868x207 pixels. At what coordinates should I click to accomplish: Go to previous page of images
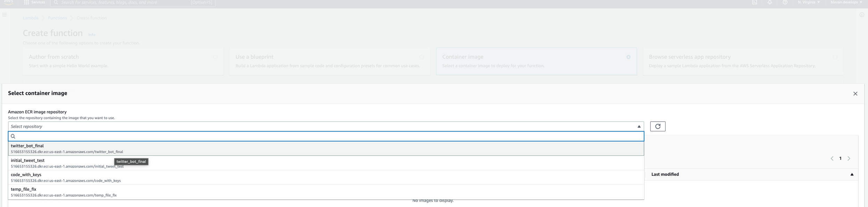832,158
